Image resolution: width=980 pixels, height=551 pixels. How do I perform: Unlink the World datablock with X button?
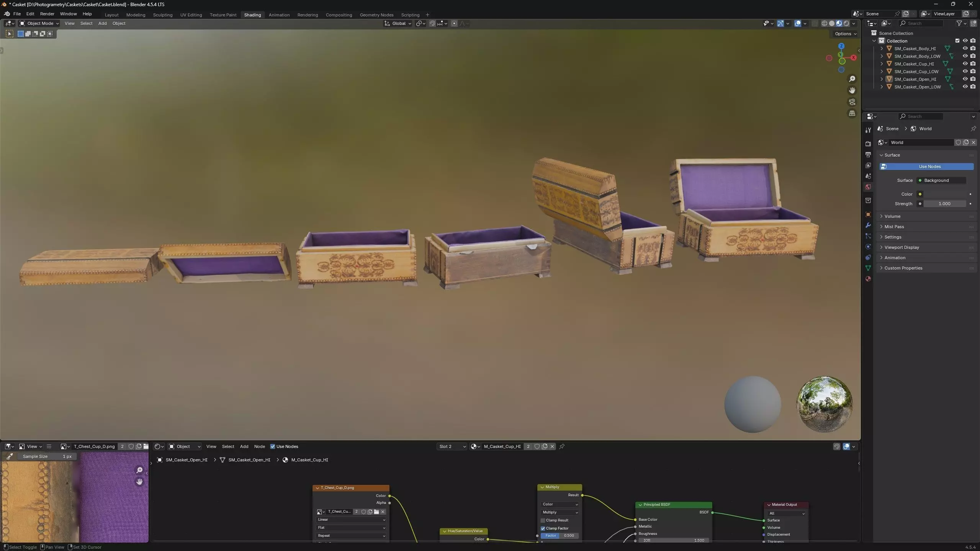coord(973,142)
